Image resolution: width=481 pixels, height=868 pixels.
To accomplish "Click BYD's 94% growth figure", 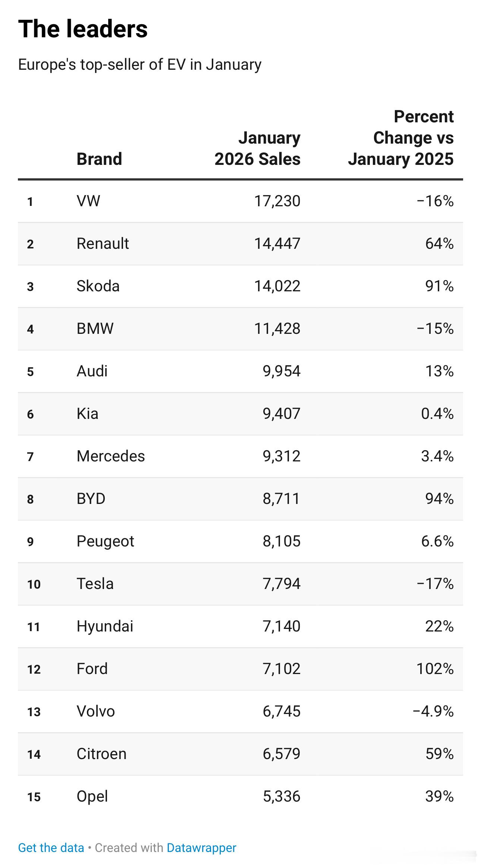I will pyautogui.click(x=439, y=499).
